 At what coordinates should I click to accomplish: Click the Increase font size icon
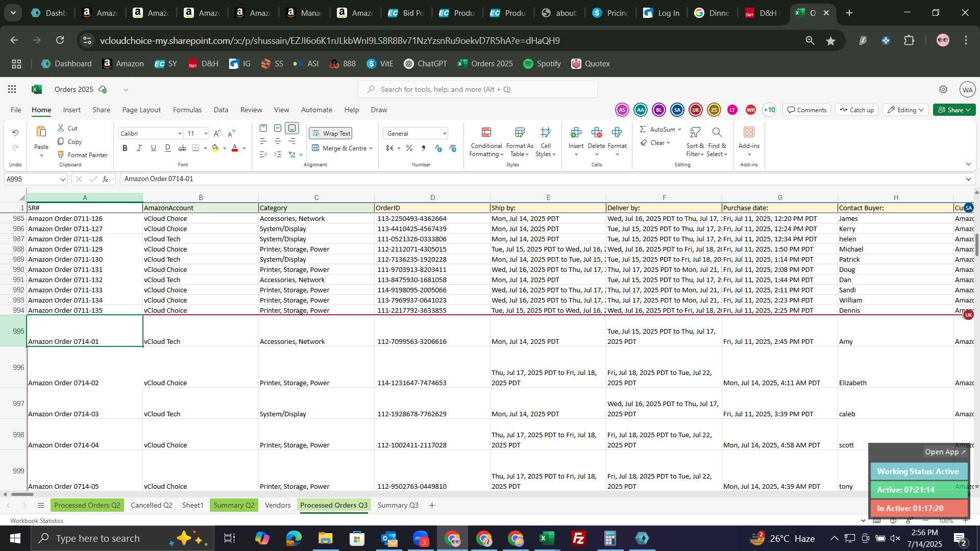pyautogui.click(x=217, y=133)
